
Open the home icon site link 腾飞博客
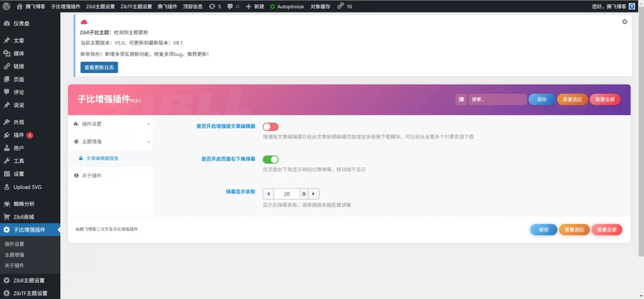click(x=31, y=6)
